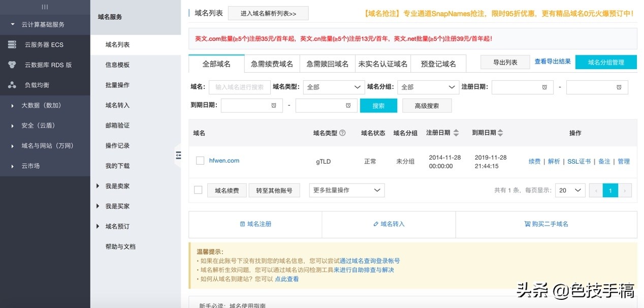Click the 搜索 search button
This screenshot has width=644, height=308.
tap(378, 105)
